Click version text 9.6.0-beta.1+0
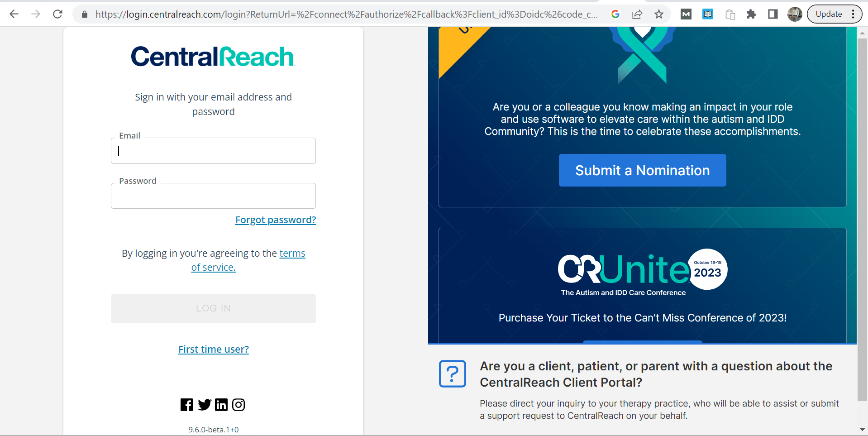Screen dimensions: 868x436 (x=214, y=430)
